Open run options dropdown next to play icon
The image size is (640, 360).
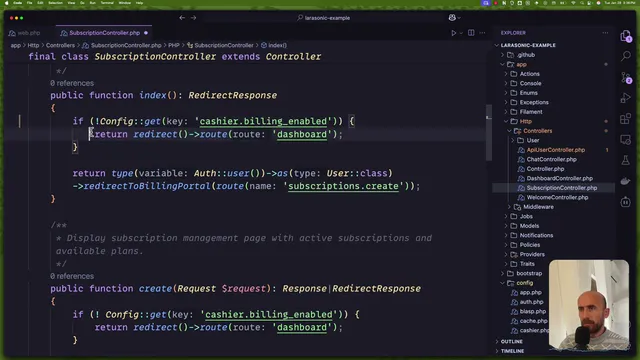(461, 33)
